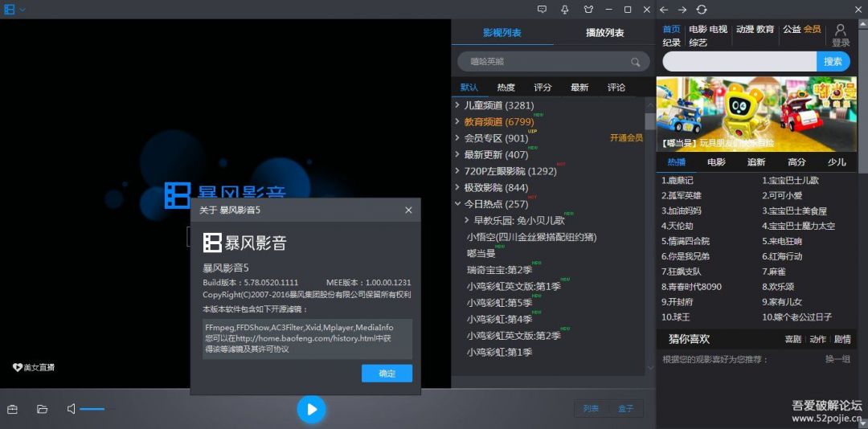The width and height of the screenshot is (868, 429).
Task: Pin the player window on top
Action: click(565, 10)
